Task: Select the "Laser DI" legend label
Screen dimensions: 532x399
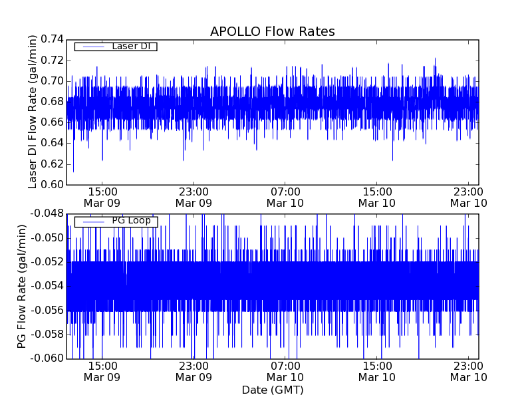Action: point(130,46)
